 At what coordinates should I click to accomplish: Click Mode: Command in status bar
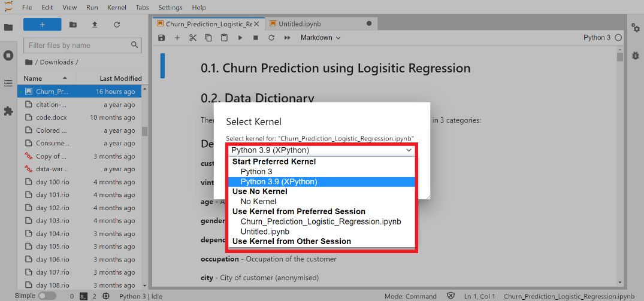tap(410, 296)
